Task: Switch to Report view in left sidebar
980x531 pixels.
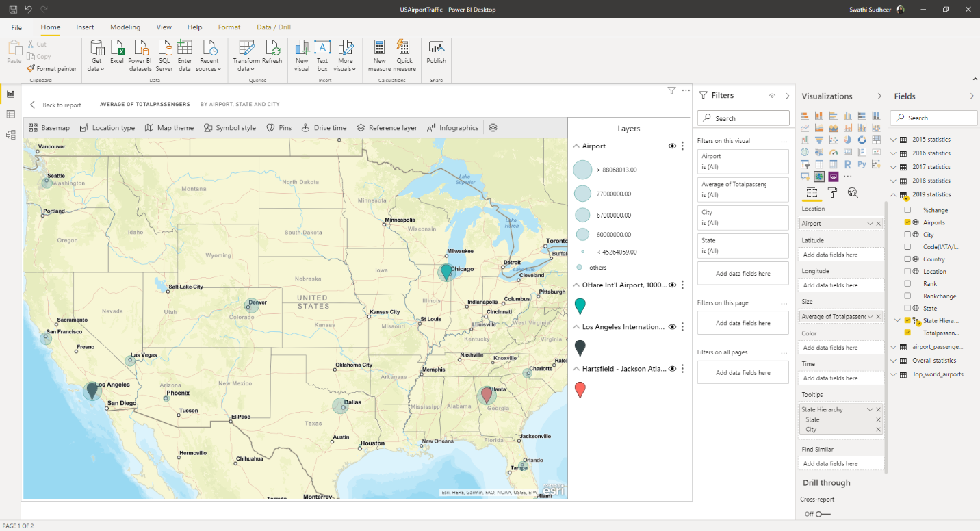Action: point(10,94)
